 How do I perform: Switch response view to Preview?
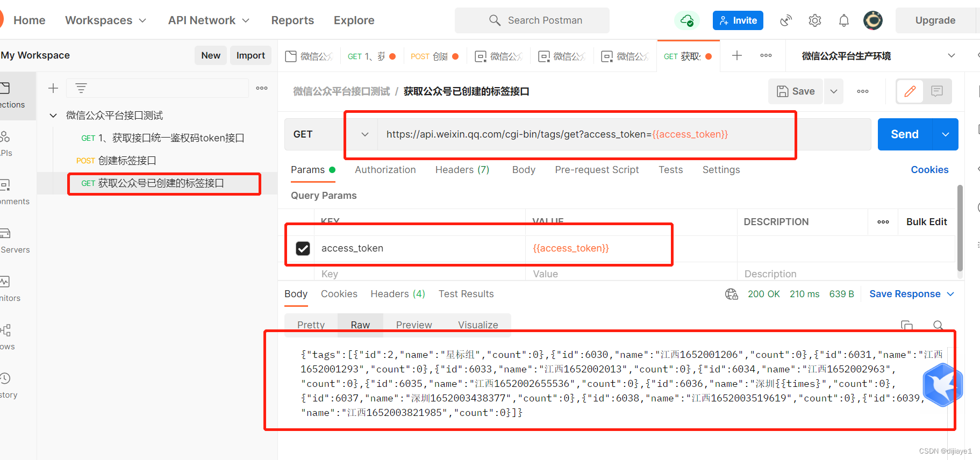pos(414,325)
